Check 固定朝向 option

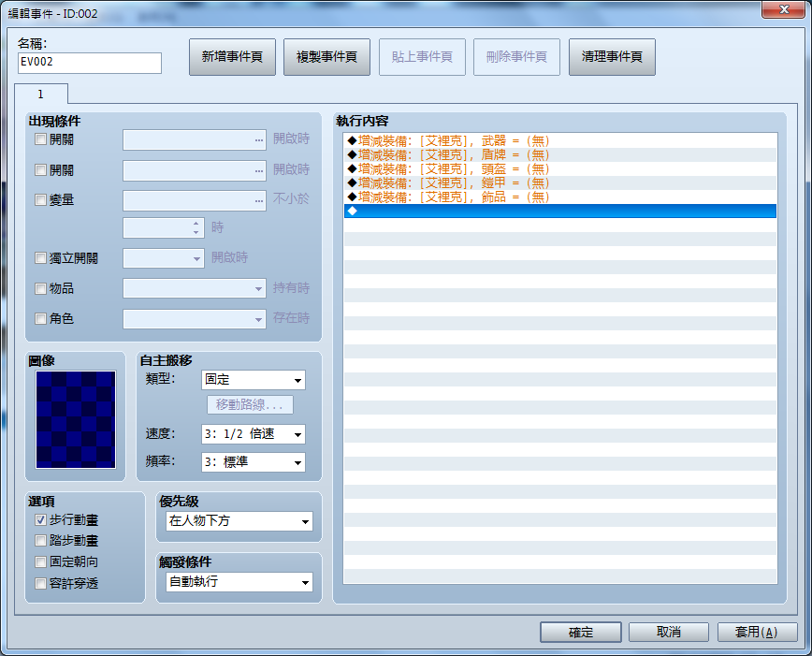pos(40,561)
